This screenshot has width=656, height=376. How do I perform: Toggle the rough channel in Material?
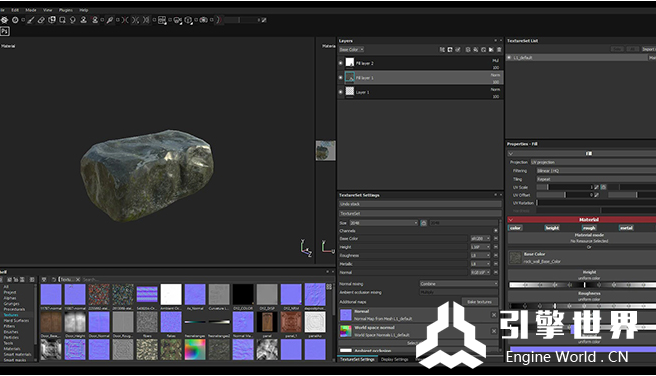click(x=589, y=228)
